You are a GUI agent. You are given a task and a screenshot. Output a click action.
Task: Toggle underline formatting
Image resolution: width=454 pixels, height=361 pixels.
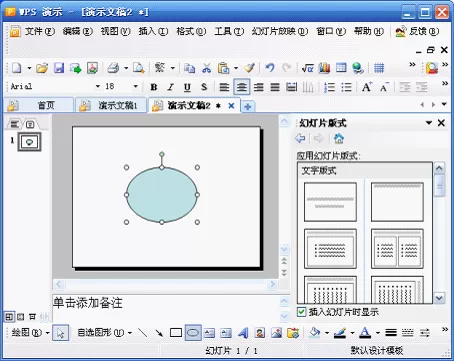pyautogui.click(x=187, y=87)
